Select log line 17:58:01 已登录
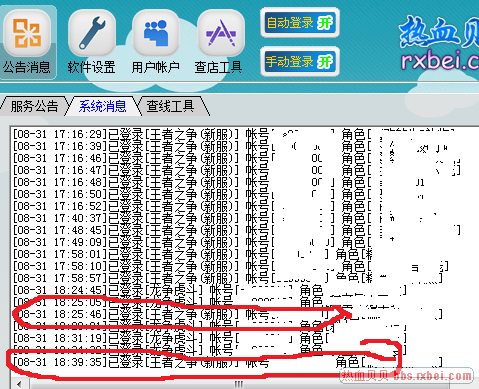479x389 pixels. click(192, 254)
